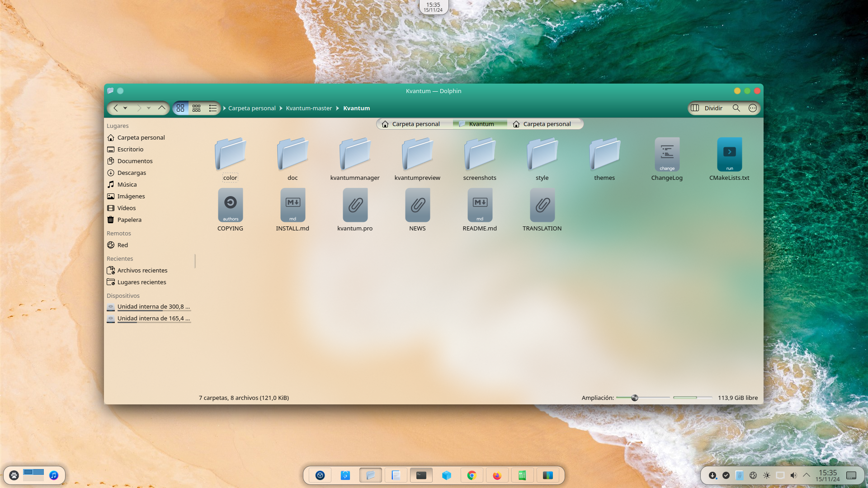Select the COPYING file

click(230, 210)
